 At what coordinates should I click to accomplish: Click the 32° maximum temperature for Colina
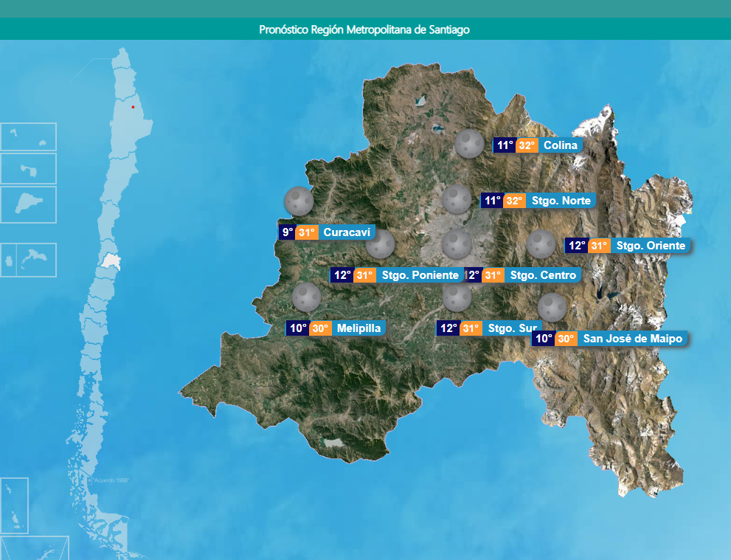coord(527,145)
